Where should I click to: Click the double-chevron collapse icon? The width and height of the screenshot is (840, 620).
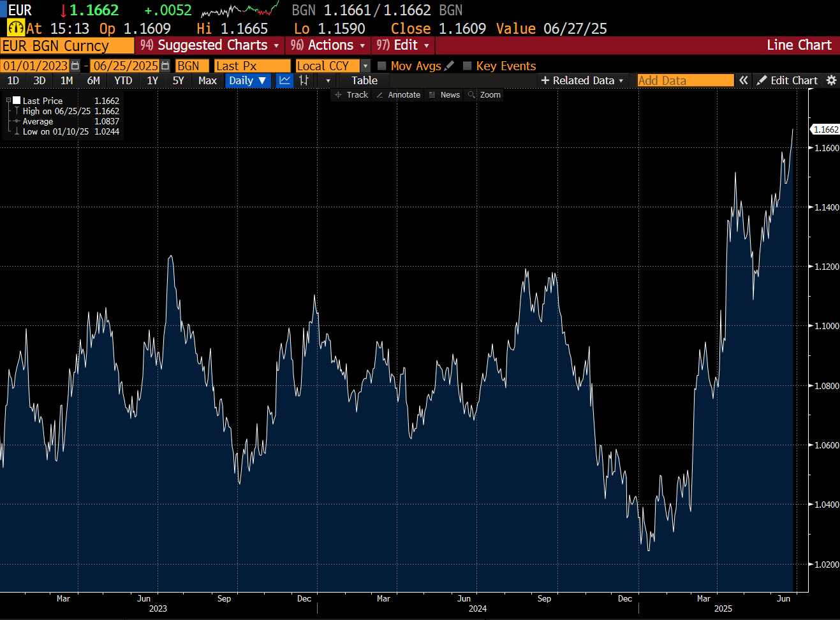743,80
